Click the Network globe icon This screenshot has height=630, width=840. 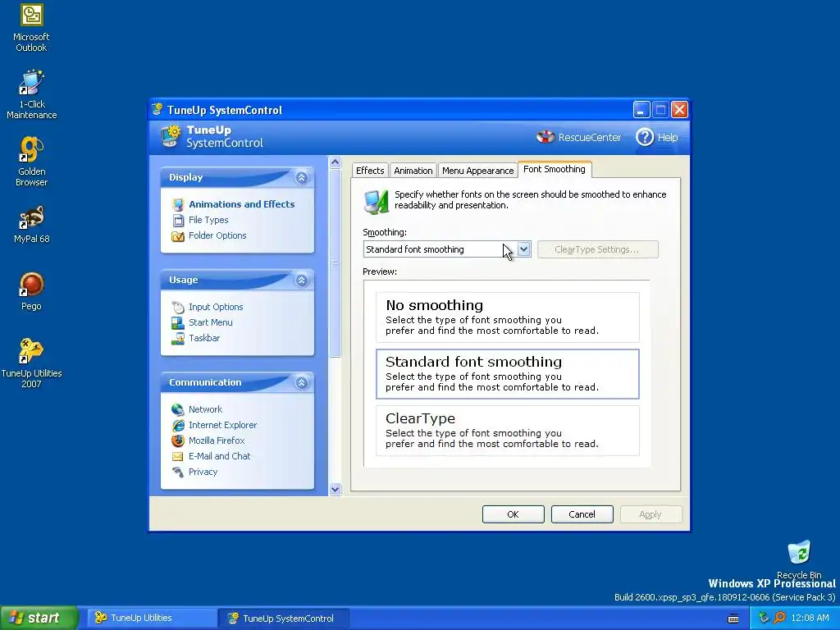(x=178, y=409)
